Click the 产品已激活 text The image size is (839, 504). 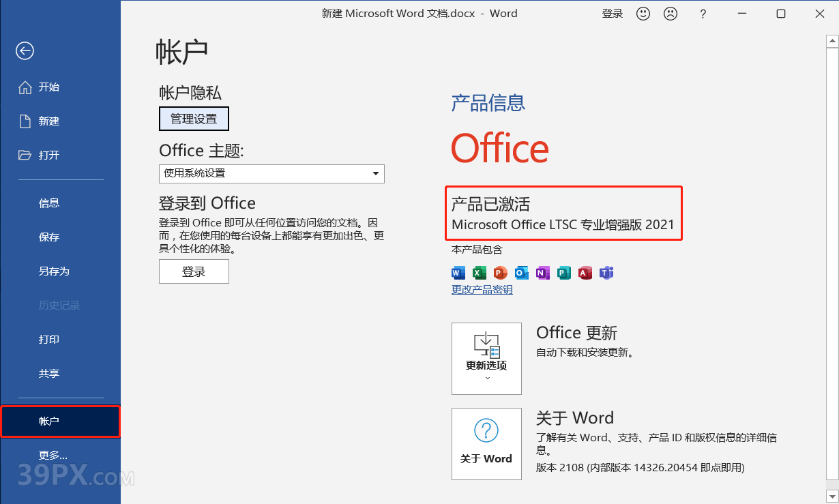coord(490,204)
